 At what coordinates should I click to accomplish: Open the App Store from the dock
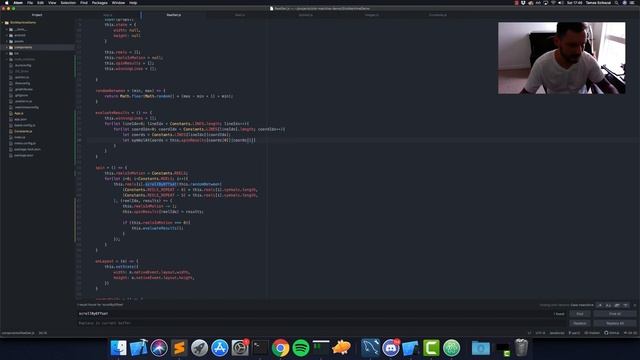220,348
